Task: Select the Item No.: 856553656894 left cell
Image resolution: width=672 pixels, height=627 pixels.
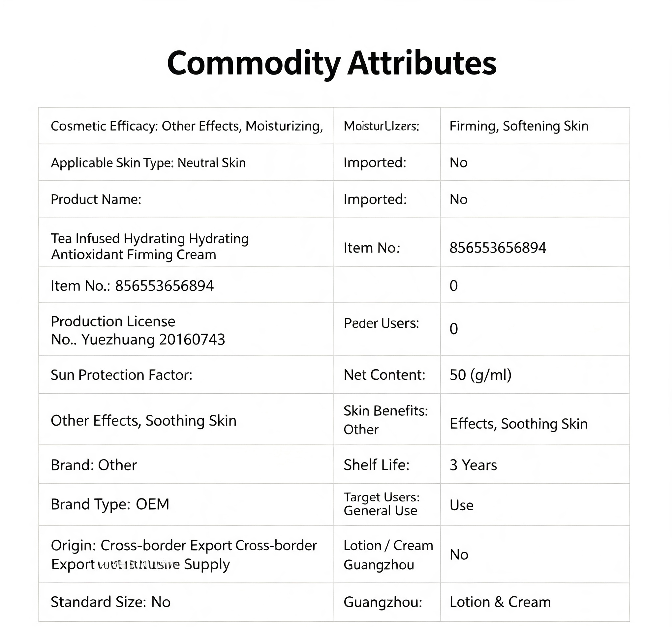Action: 186,285
